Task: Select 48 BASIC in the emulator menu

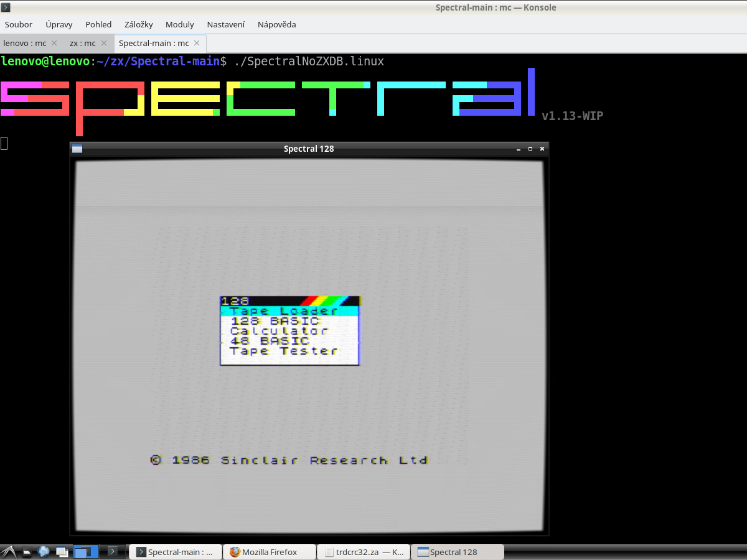Action: coord(270,341)
